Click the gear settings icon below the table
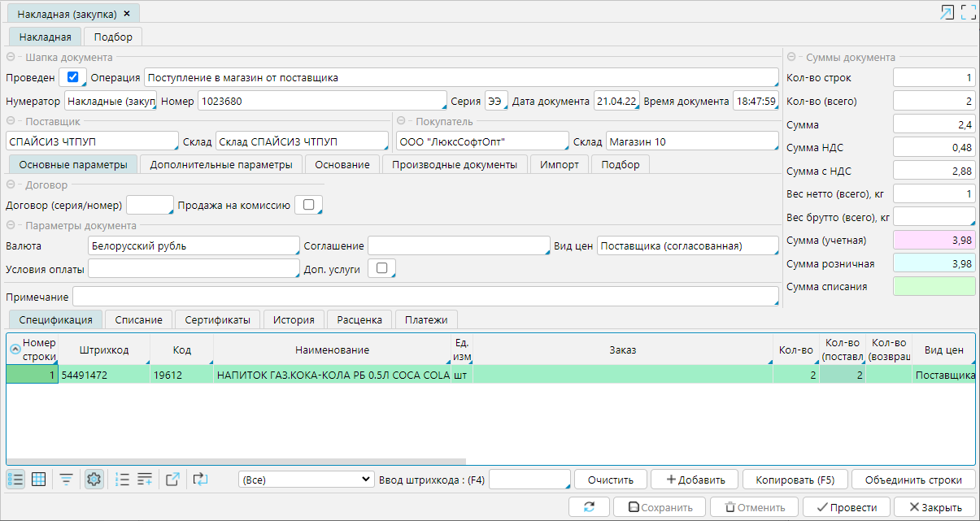 click(94, 480)
